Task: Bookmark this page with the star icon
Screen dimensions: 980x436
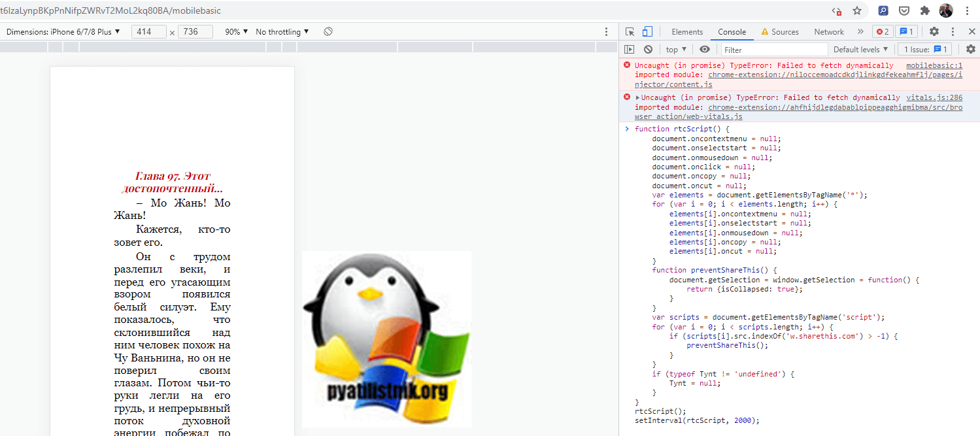Action: (857, 10)
